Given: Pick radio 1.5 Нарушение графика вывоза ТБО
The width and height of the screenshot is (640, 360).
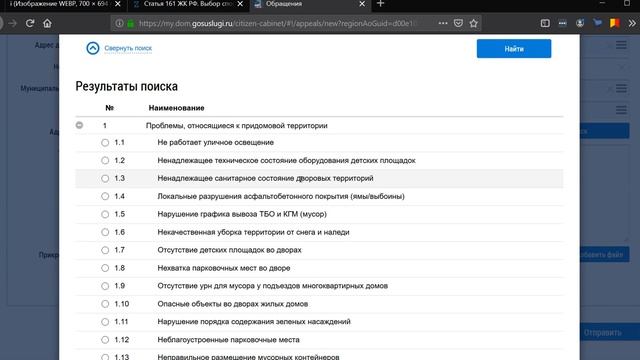Looking at the screenshot, I should [105, 214].
